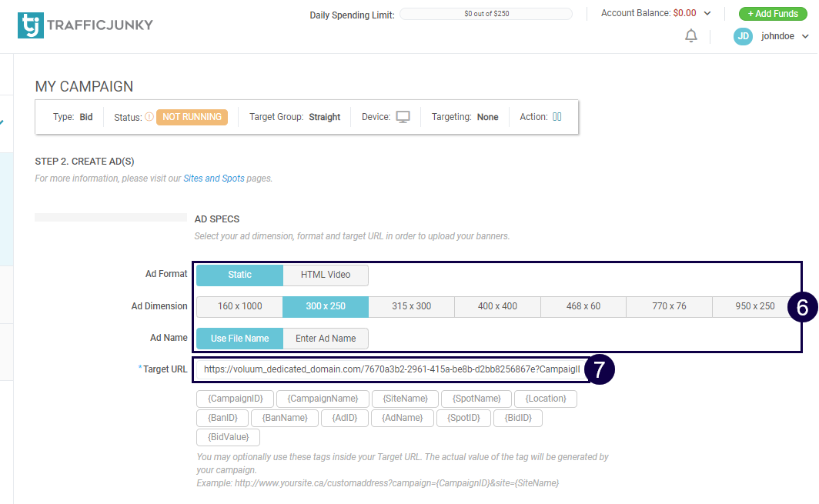819x504 pixels.
Task: Select the HTML Video ad format
Action: (x=325, y=275)
